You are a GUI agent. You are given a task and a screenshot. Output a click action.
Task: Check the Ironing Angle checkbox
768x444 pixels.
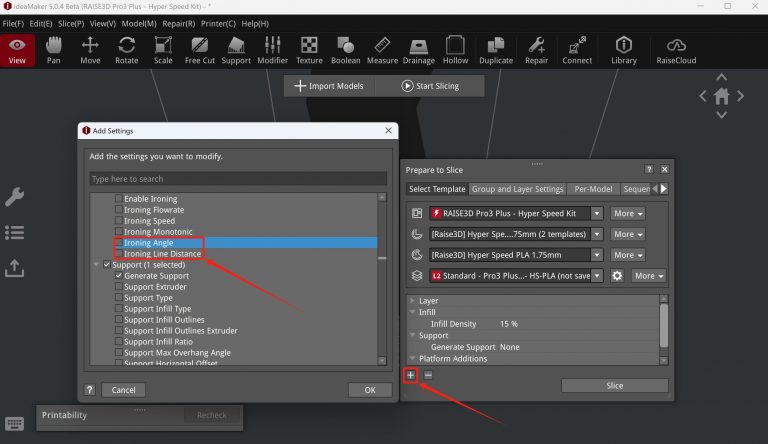[x=119, y=243]
